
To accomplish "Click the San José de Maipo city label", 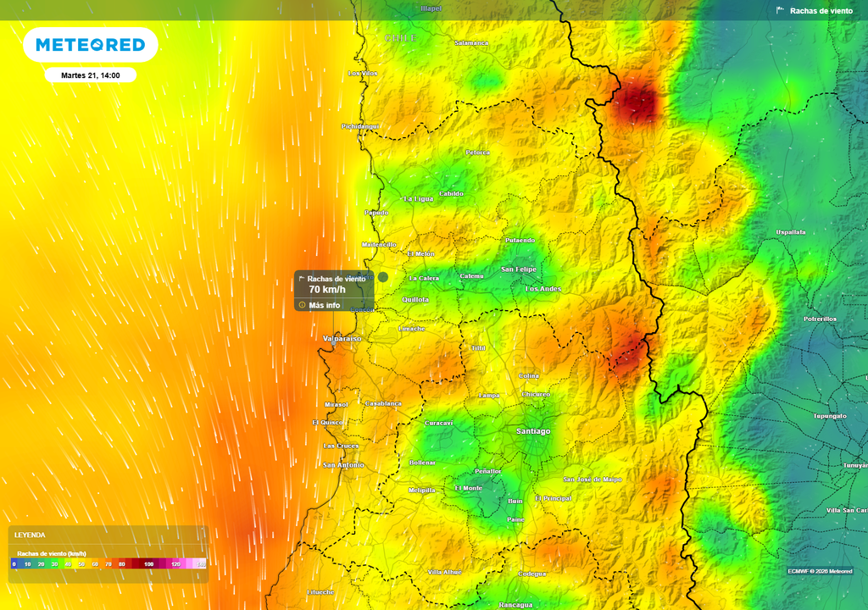I will point(593,480).
